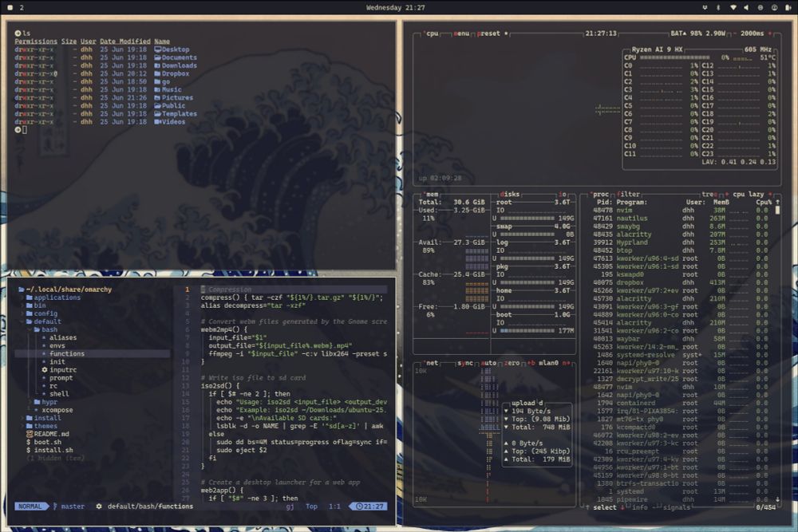The image size is (798, 532).
Task: Click the Public folder name in ls output
Action: pyautogui.click(x=173, y=106)
